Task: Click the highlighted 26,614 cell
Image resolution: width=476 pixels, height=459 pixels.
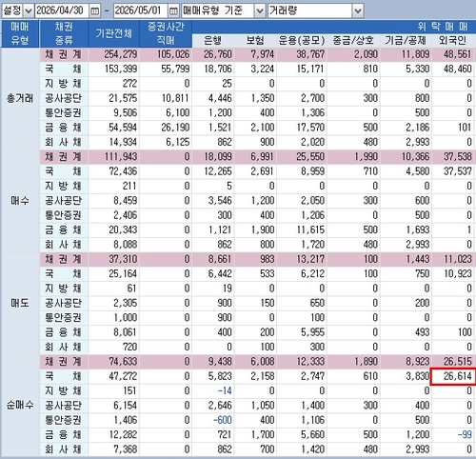Action: (x=453, y=376)
